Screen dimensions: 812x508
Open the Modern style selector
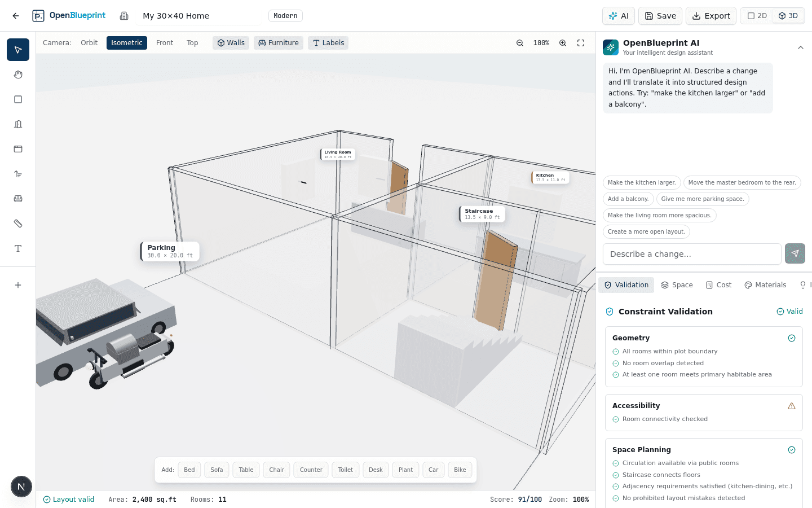pyautogui.click(x=285, y=16)
